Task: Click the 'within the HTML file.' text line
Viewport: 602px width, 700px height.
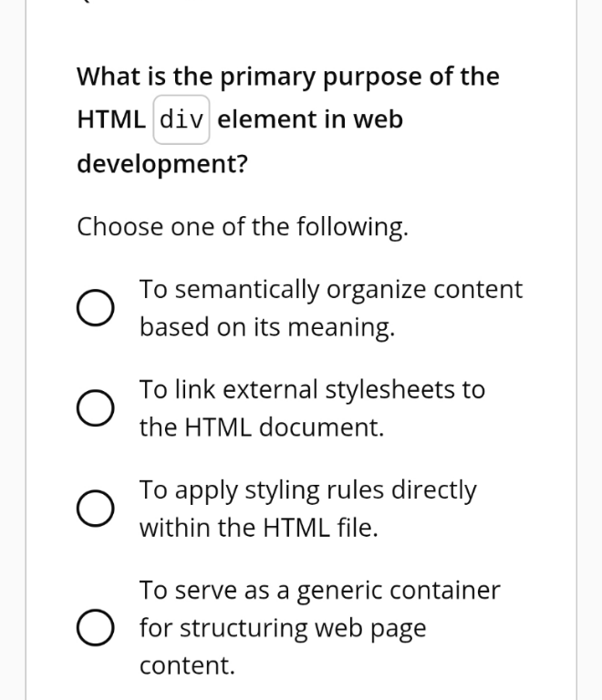Action: [258, 528]
